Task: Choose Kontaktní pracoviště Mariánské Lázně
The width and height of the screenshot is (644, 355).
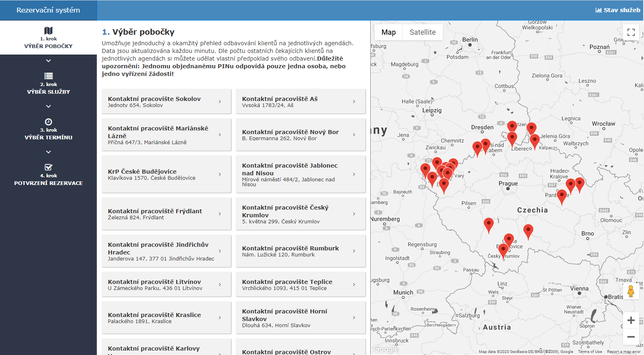Action: (166, 134)
